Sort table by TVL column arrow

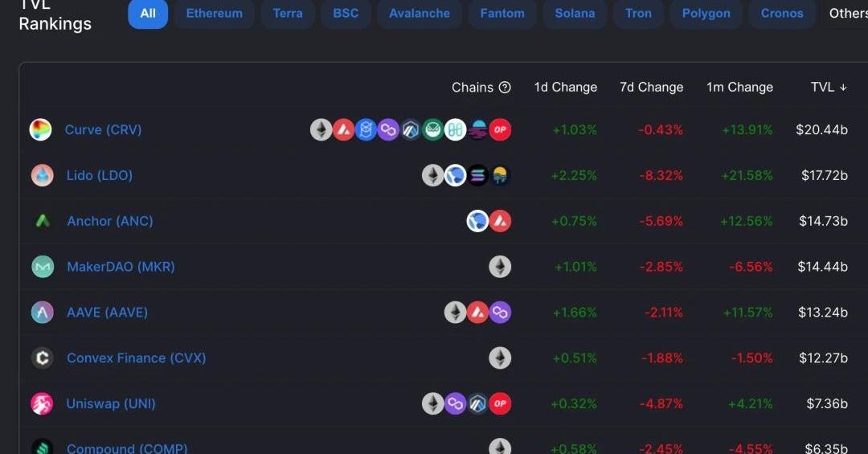click(843, 87)
